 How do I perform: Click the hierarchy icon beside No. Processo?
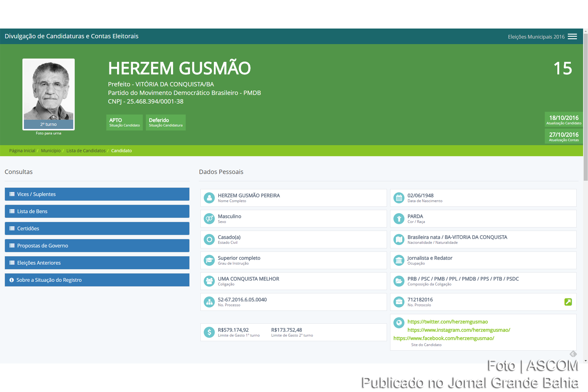click(x=209, y=302)
